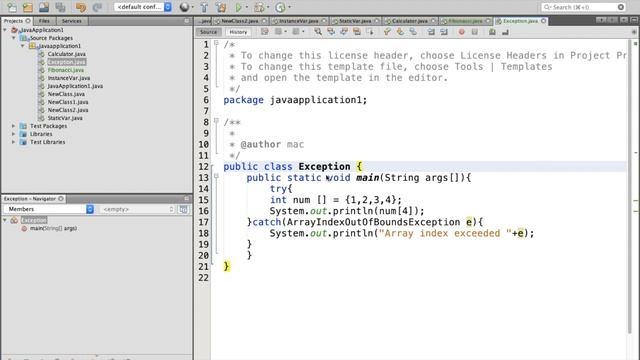Image resolution: width=640 pixels, height=360 pixels.
Task: Click the editor vertical scrollbar
Action: click(x=629, y=186)
